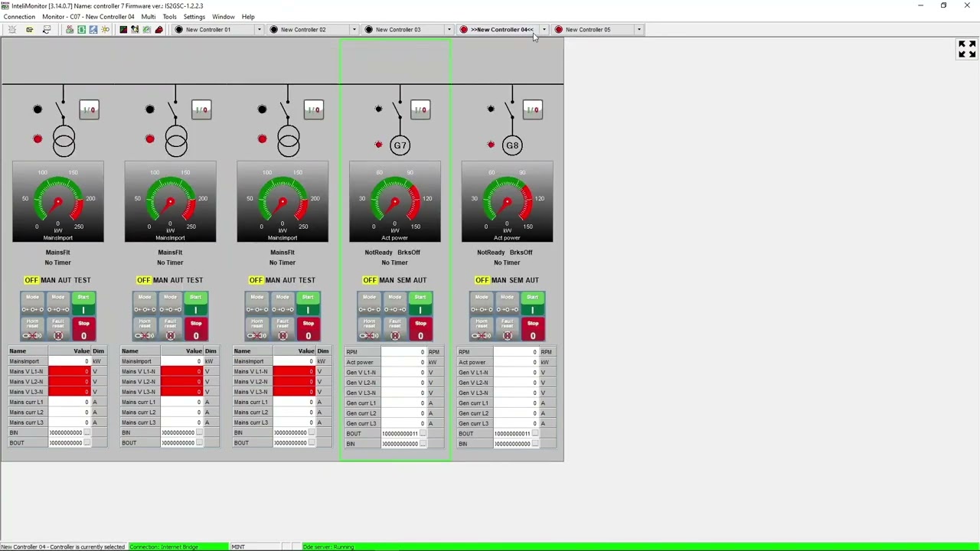Click the Connection: Internet Bridge status bar entry
This screenshot has width=980, height=551.
(178, 546)
